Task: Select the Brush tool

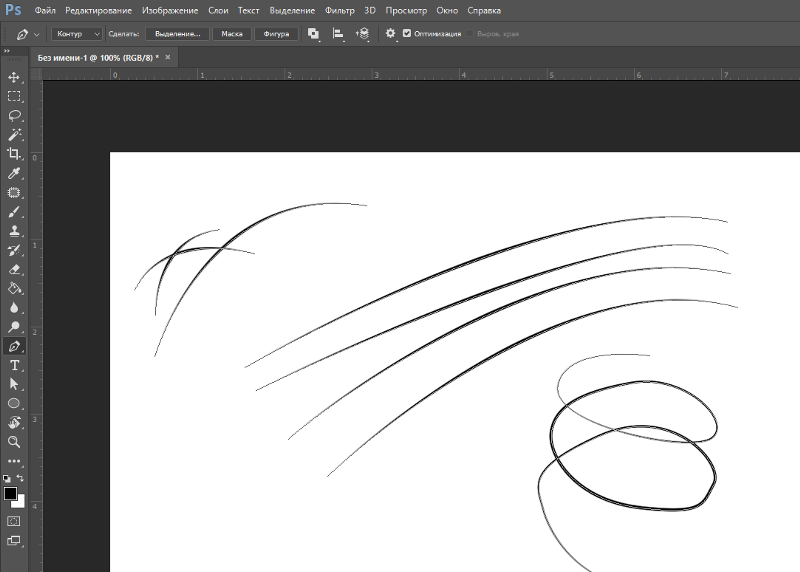Action: coord(14,212)
